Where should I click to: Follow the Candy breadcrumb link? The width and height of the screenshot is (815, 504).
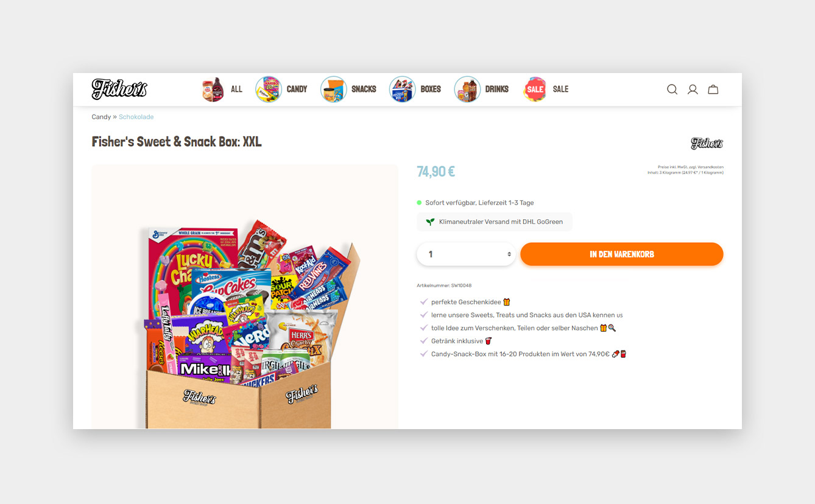click(x=101, y=117)
